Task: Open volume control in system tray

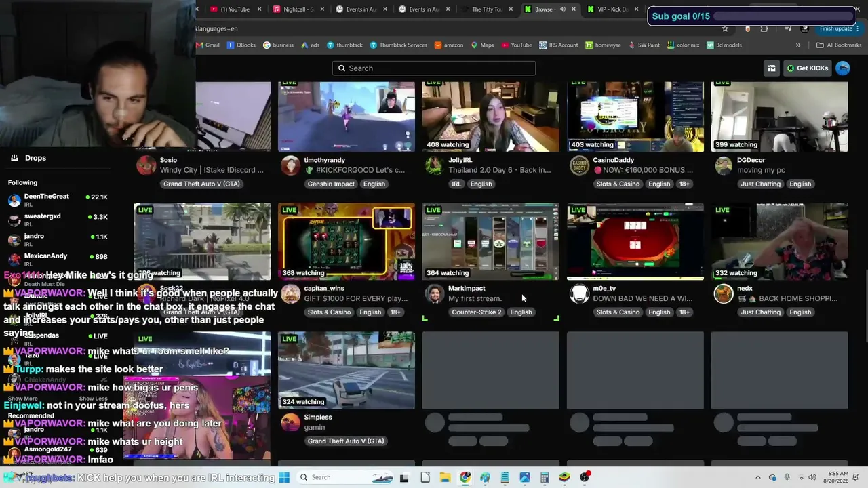Action: pyautogui.click(x=812, y=477)
